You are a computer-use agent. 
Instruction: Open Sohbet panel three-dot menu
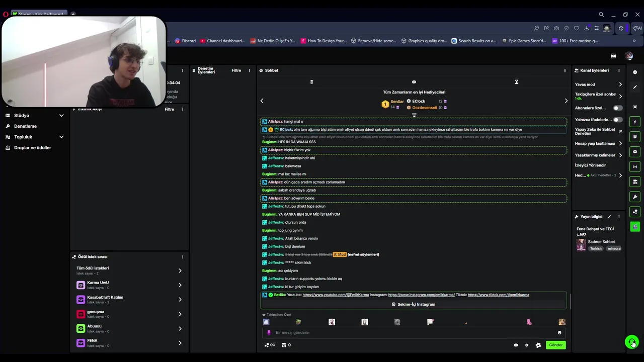[565, 70]
